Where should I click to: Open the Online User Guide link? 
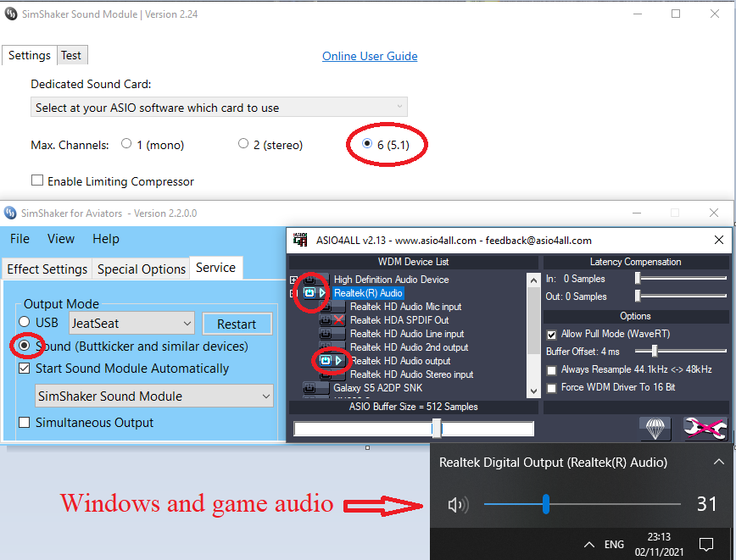pos(370,56)
